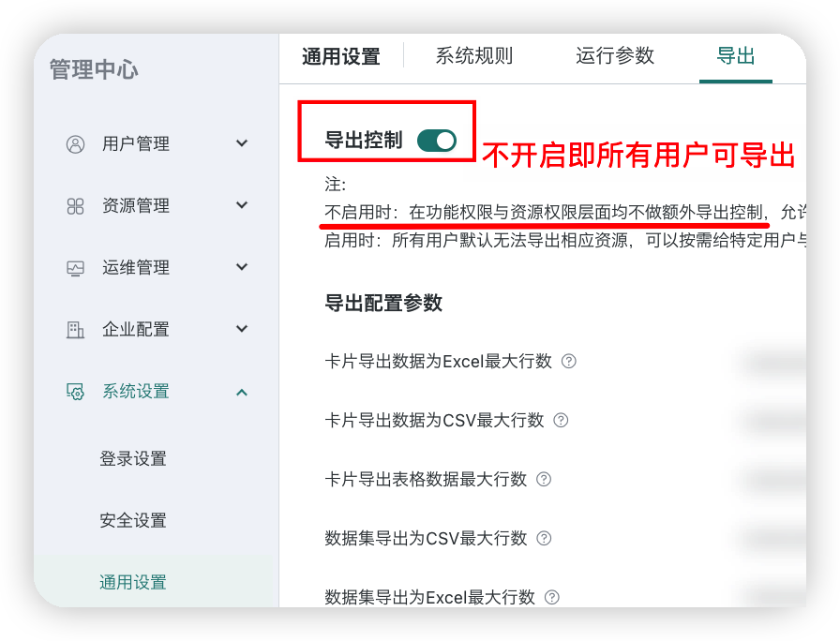
Task: Toggle the 导出控制 switch
Action: coord(437,141)
